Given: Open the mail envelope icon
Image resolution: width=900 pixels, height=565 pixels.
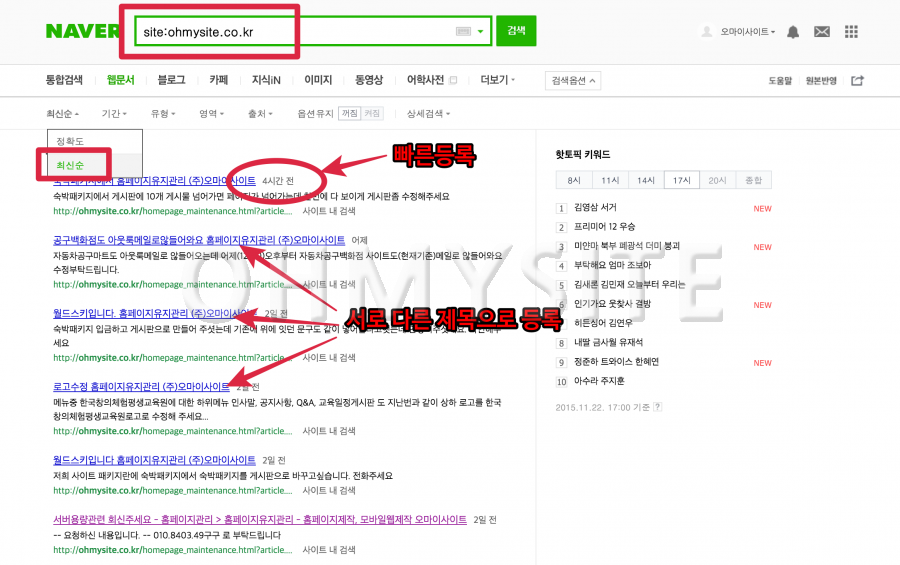Looking at the screenshot, I should pos(822,32).
